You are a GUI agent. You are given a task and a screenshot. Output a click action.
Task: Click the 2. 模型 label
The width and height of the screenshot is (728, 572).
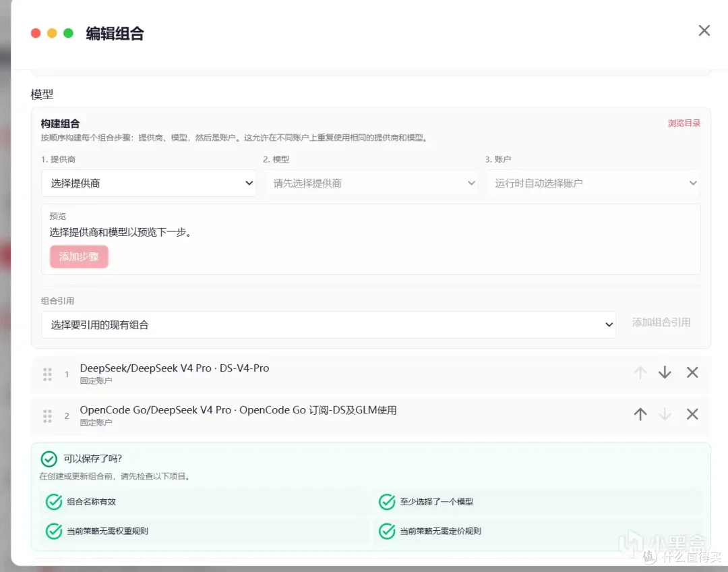pos(276,159)
